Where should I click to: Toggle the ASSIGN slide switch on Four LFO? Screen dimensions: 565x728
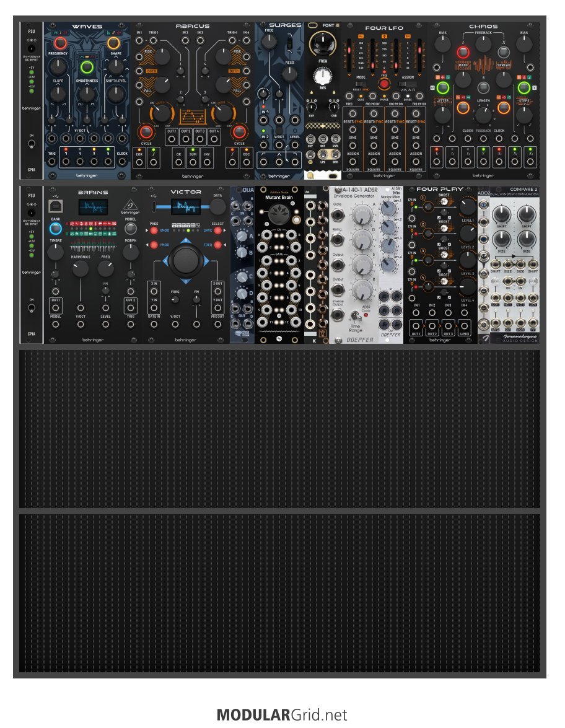[408, 84]
